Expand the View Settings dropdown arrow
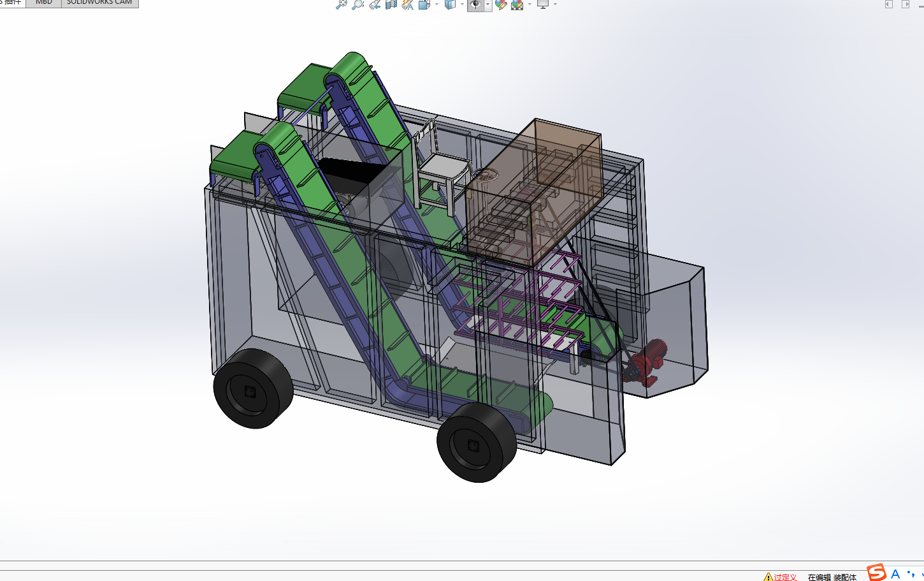924x581 pixels. point(555,4)
